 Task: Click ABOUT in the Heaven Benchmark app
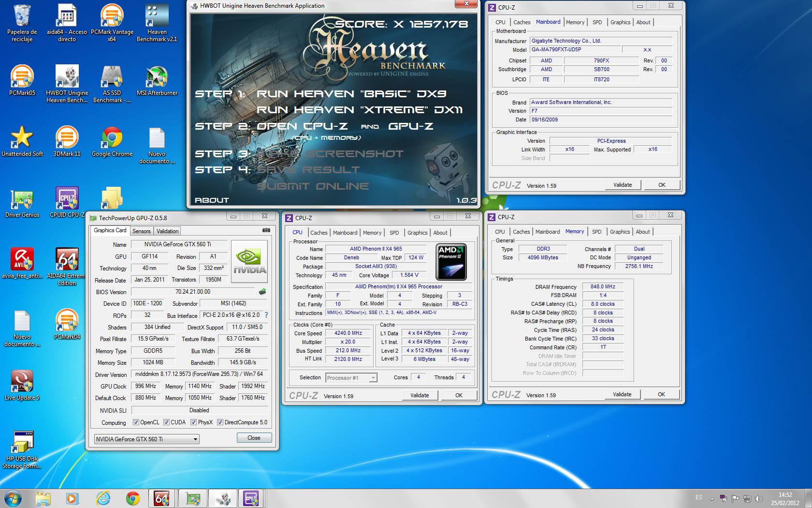[x=212, y=200]
